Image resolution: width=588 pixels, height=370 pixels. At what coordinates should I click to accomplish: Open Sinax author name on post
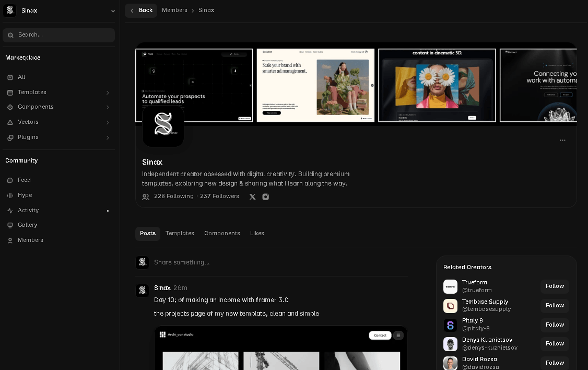point(162,288)
